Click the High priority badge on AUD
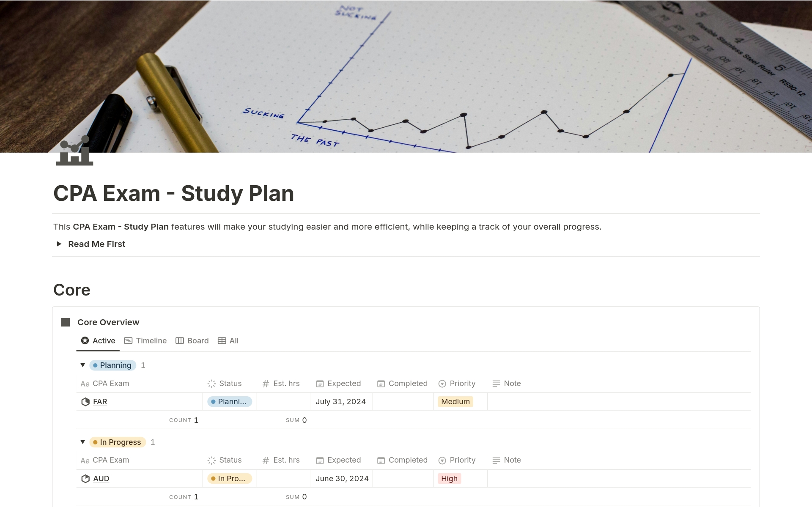812x507 pixels. 450,479
